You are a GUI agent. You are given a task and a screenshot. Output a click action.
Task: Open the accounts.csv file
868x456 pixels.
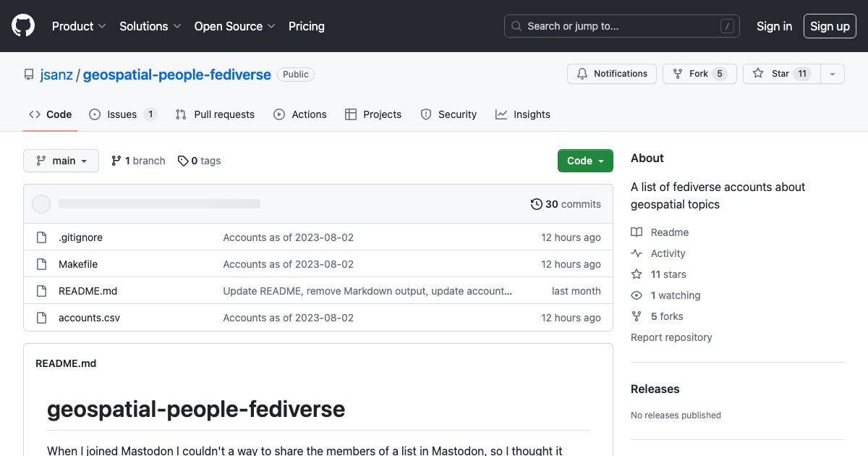[x=89, y=317]
